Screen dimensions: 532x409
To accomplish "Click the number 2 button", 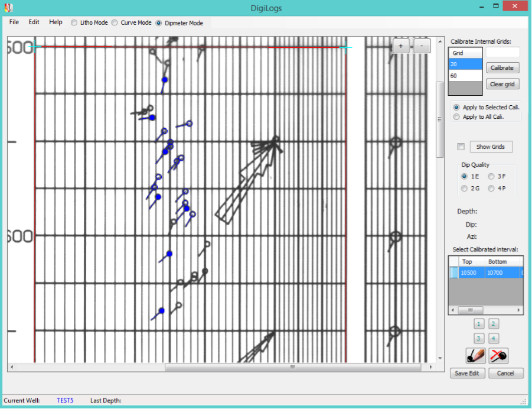I will click(494, 324).
